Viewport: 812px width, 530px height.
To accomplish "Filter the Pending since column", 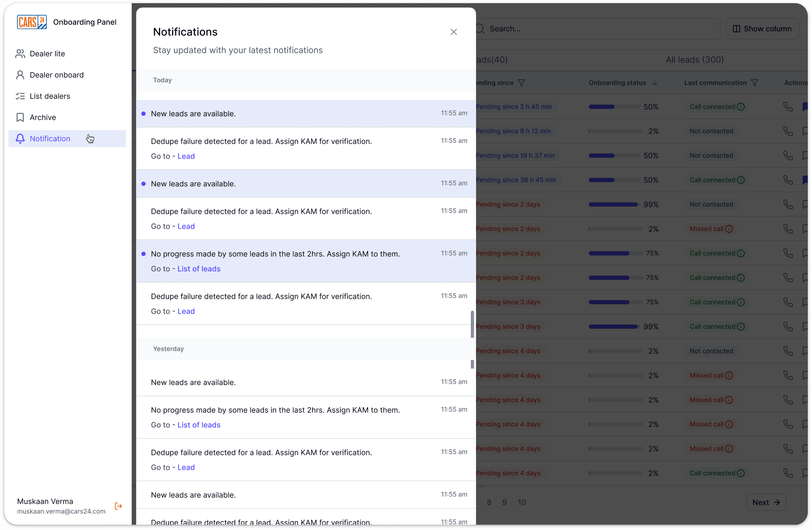I will coord(521,83).
